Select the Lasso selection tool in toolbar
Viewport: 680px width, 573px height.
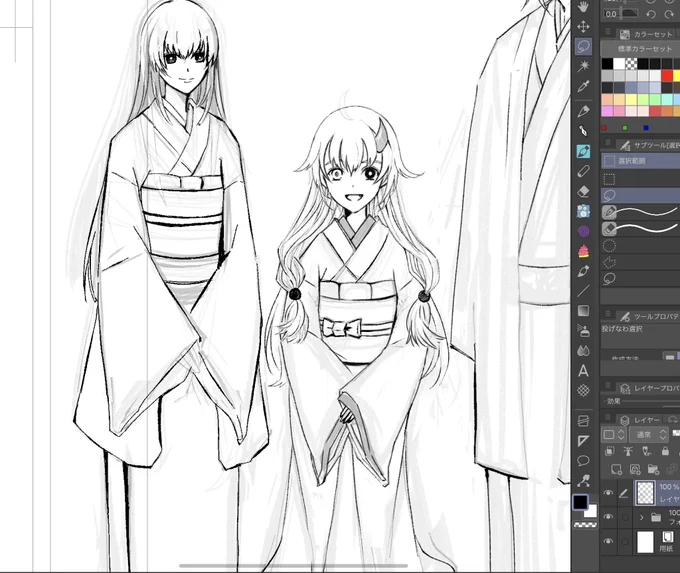tap(584, 46)
